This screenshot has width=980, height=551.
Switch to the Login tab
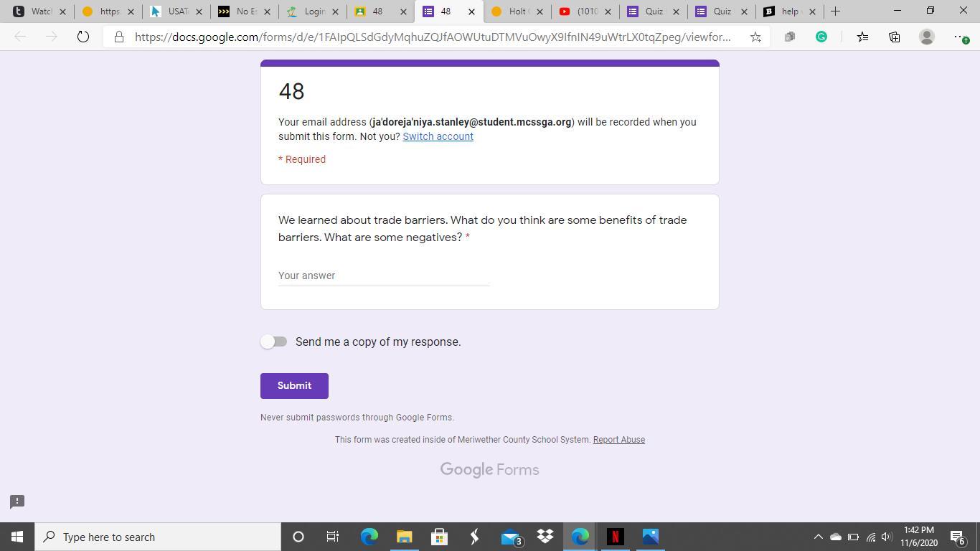pyautogui.click(x=313, y=11)
